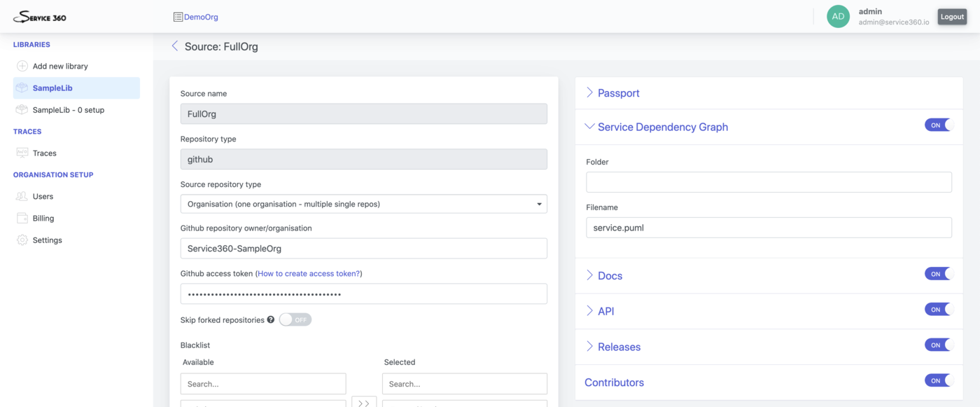Turn off the Service Dependency Graph switch
Viewport: 980px width, 407px height.
pos(939,125)
